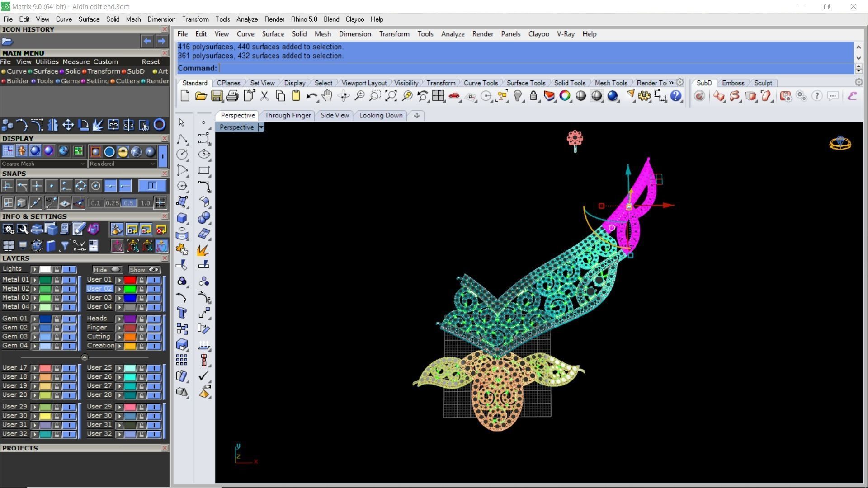Click the Hide layers button

(107, 270)
